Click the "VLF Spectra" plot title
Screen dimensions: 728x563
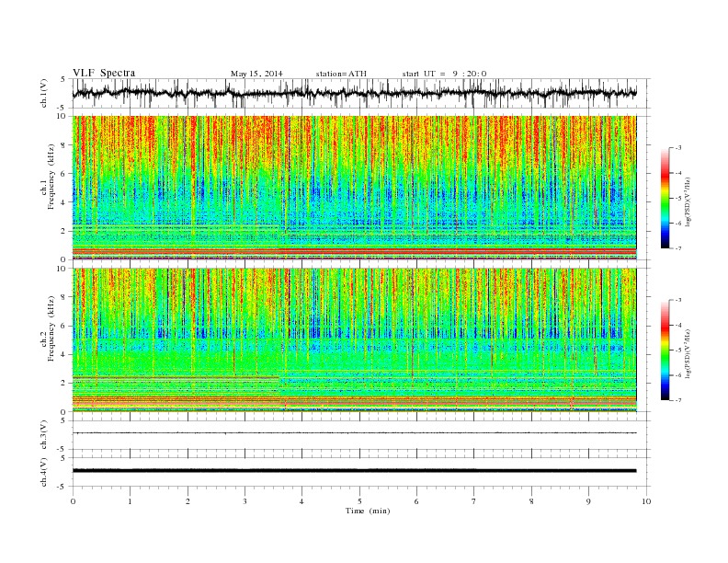coord(104,73)
